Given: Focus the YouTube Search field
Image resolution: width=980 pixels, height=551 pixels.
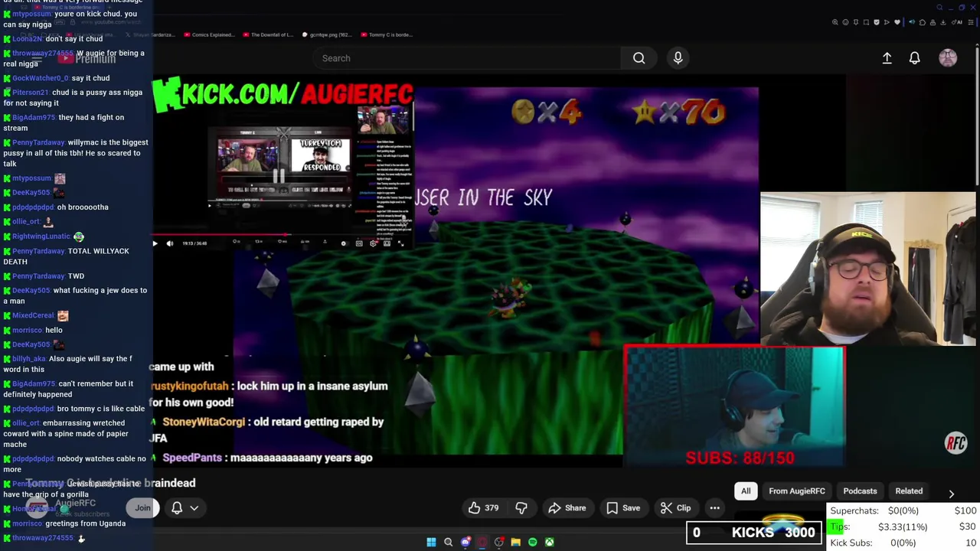Looking at the screenshot, I should tap(467, 58).
